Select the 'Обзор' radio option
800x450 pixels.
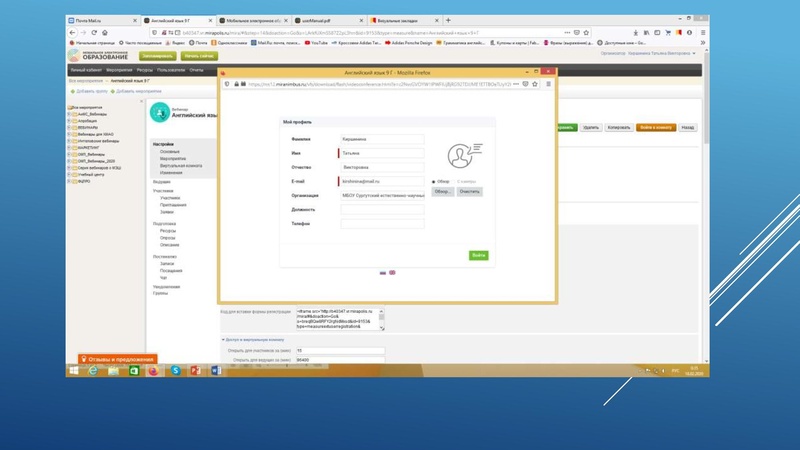(x=436, y=181)
